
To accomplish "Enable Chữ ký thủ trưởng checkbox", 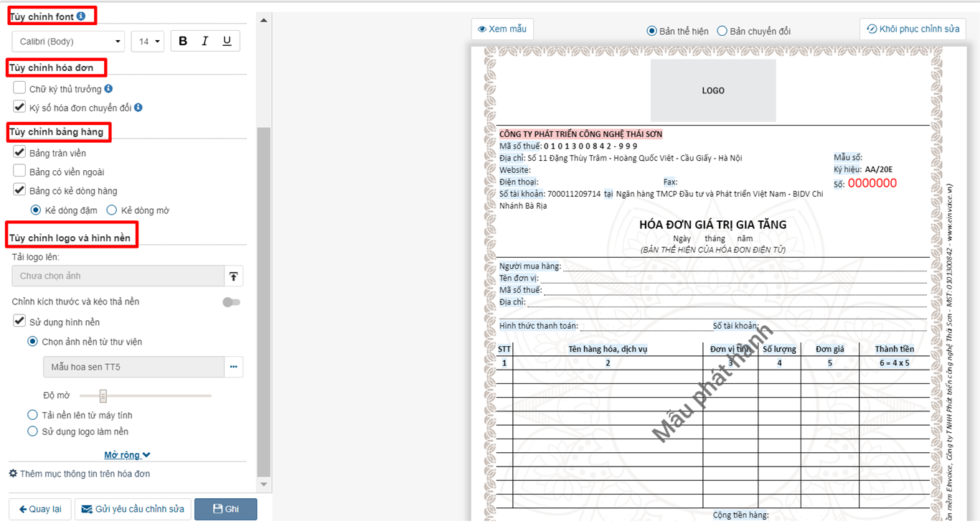I will coord(20,88).
